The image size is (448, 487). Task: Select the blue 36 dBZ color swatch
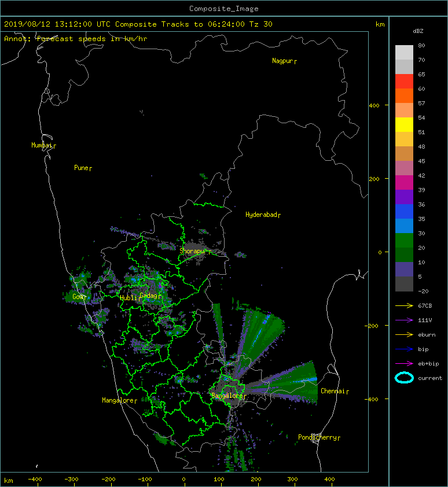point(404,211)
